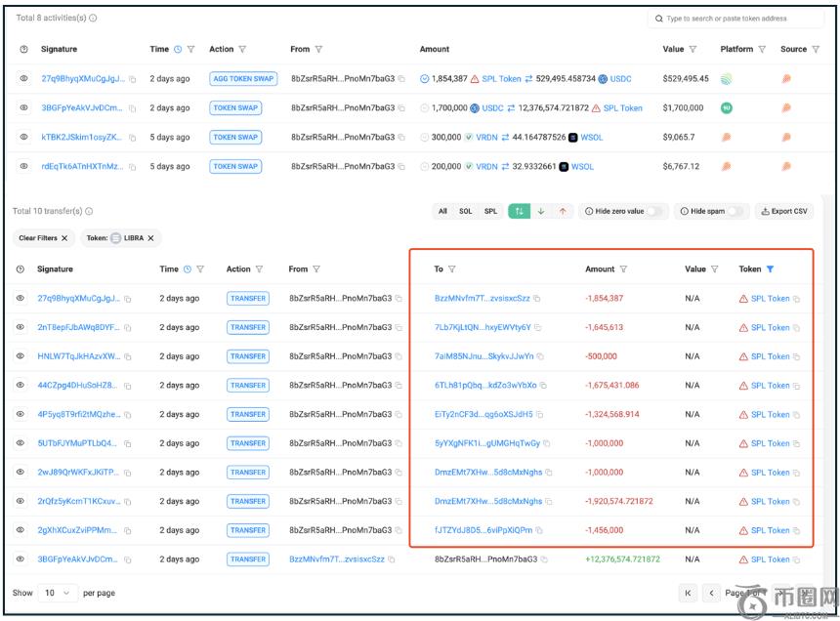
Task: Toggle the Hide zero value switch
Action: pyautogui.click(x=653, y=211)
